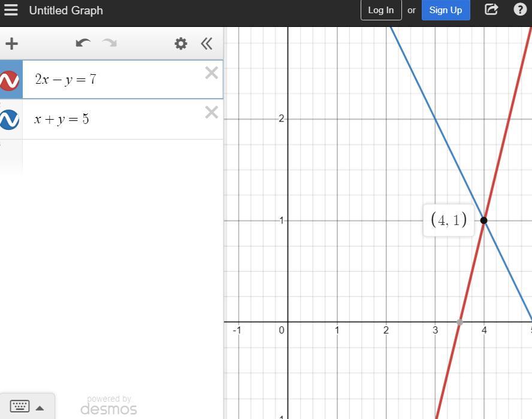This screenshot has height=419, width=532.
Task: Toggle visibility of the red 2x − y = 7 line
Action: click(x=9, y=81)
